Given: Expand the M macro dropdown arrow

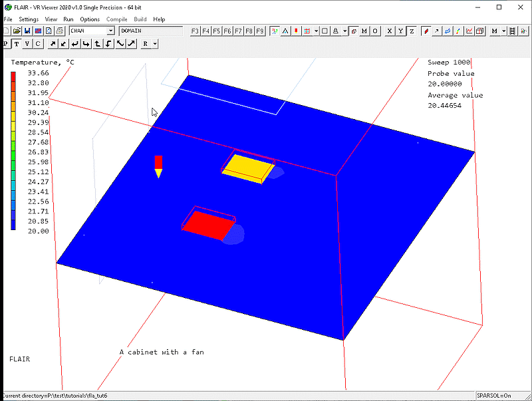Looking at the screenshot, I should tap(504, 31).
